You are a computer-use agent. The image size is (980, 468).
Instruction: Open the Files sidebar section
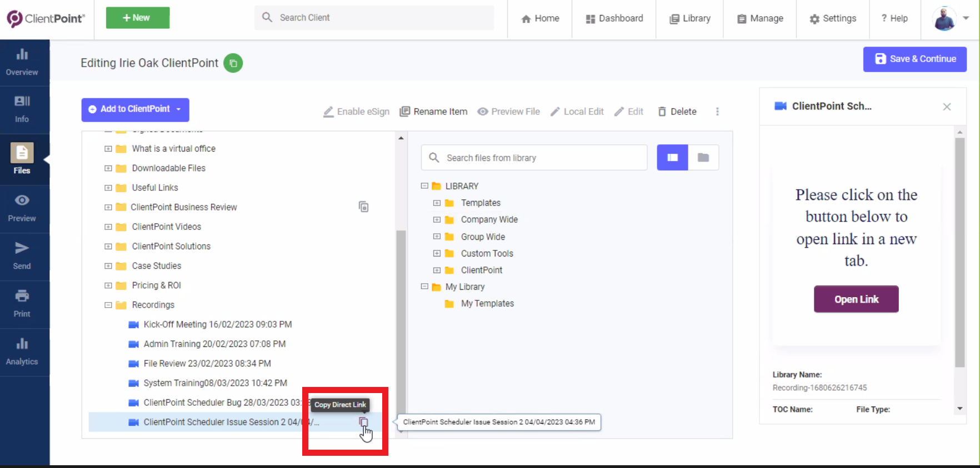click(x=22, y=159)
